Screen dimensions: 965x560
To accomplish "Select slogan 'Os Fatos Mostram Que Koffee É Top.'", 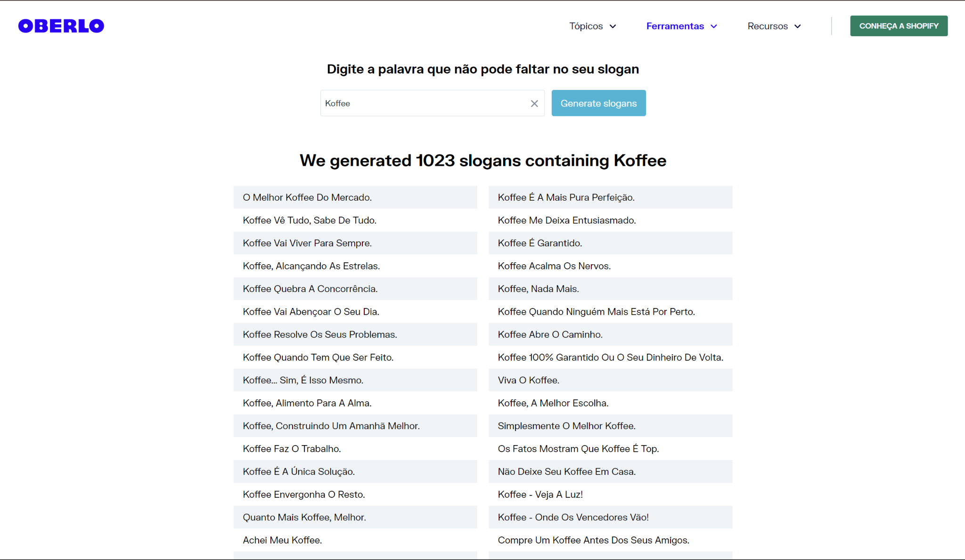I will 611,449.
